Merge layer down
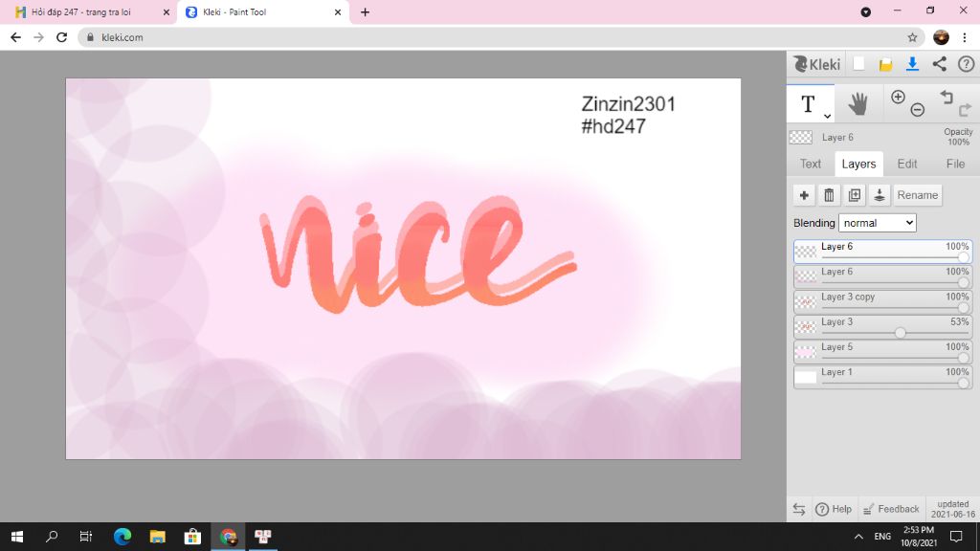This screenshot has height=551, width=980. click(879, 195)
